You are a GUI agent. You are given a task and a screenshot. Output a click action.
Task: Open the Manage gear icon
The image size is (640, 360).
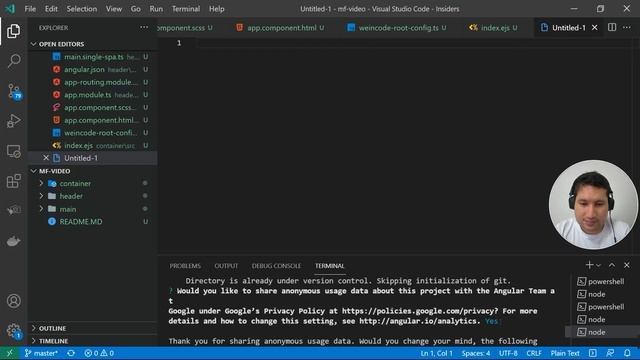[13, 330]
